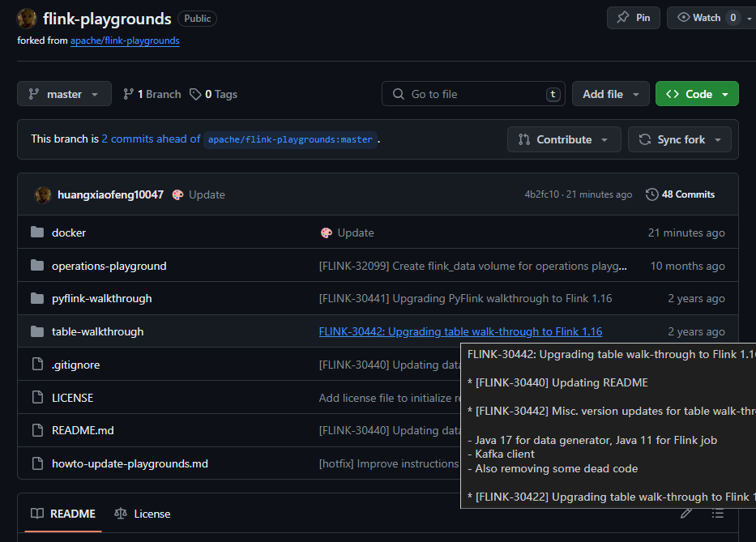Click the Public visibility badge
756x542 pixels.
point(197,19)
